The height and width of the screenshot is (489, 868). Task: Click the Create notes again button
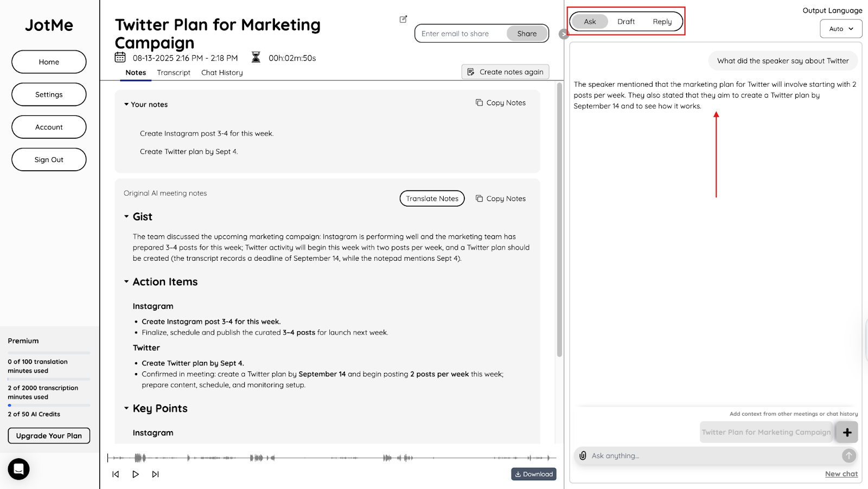(505, 72)
